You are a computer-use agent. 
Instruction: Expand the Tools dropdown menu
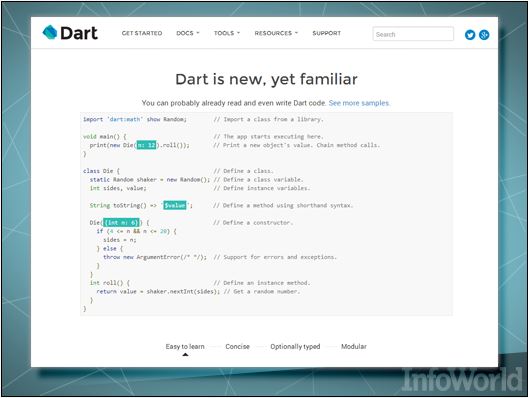click(x=227, y=33)
